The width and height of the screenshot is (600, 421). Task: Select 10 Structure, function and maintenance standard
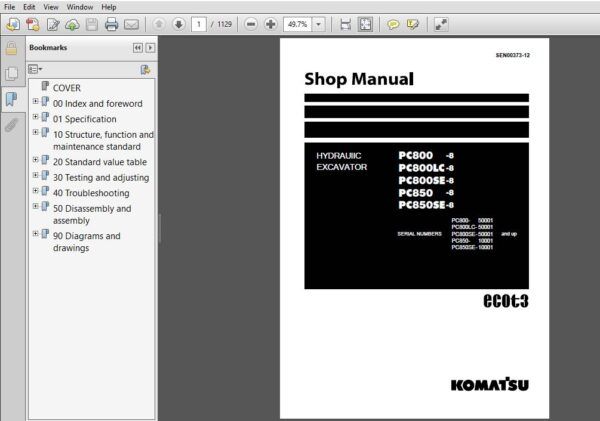point(103,140)
